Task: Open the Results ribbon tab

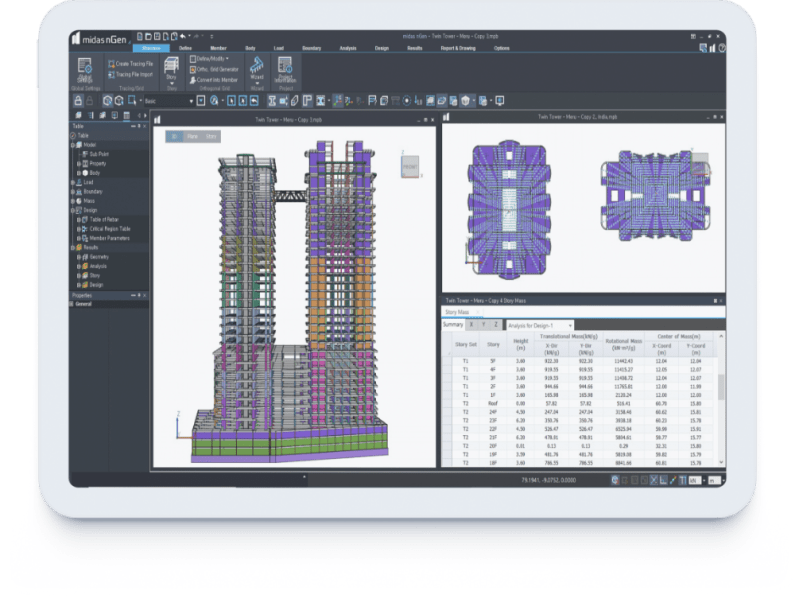Action: [x=415, y=48]
